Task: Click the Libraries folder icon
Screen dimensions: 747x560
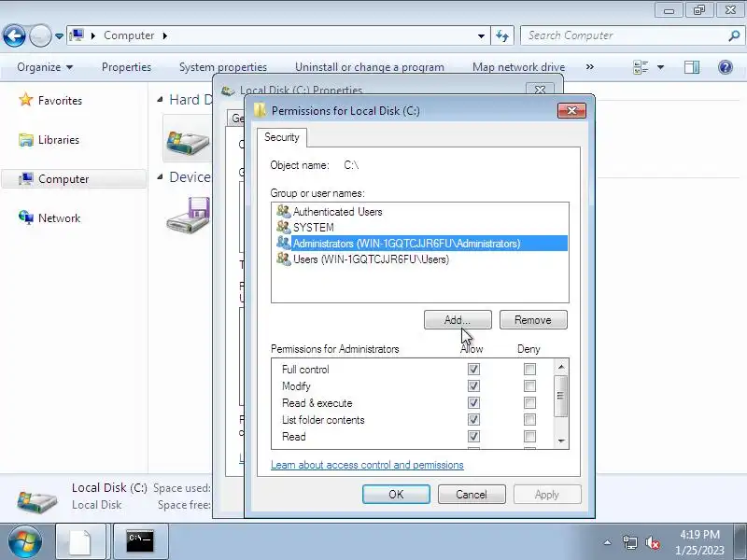Action: (x=26, y=140)
